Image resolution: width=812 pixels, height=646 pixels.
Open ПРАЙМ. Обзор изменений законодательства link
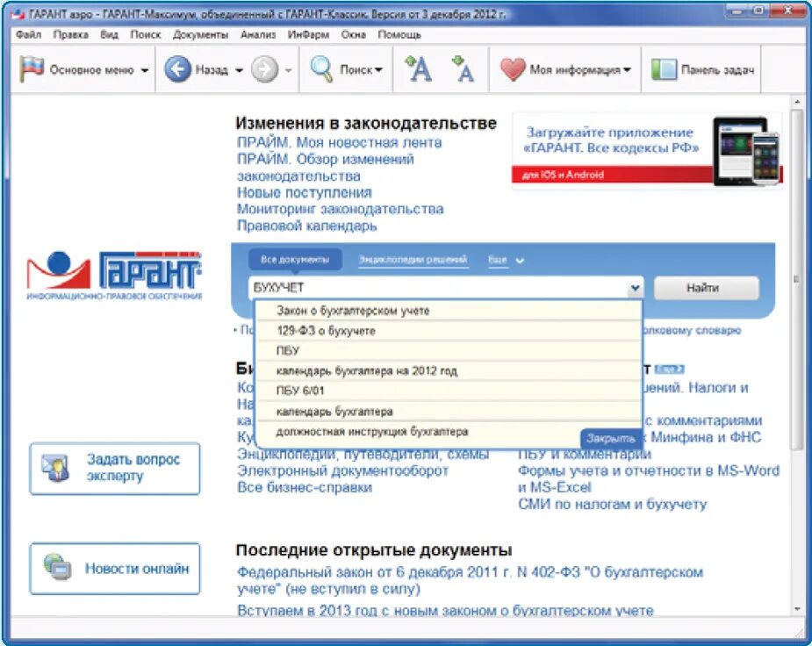(325, 167)
